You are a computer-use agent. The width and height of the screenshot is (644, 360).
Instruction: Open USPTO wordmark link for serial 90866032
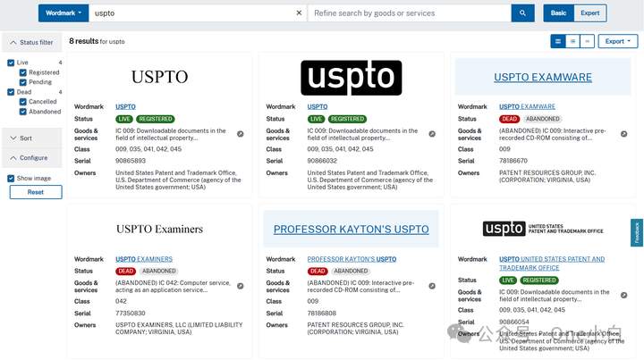point(317,106)
